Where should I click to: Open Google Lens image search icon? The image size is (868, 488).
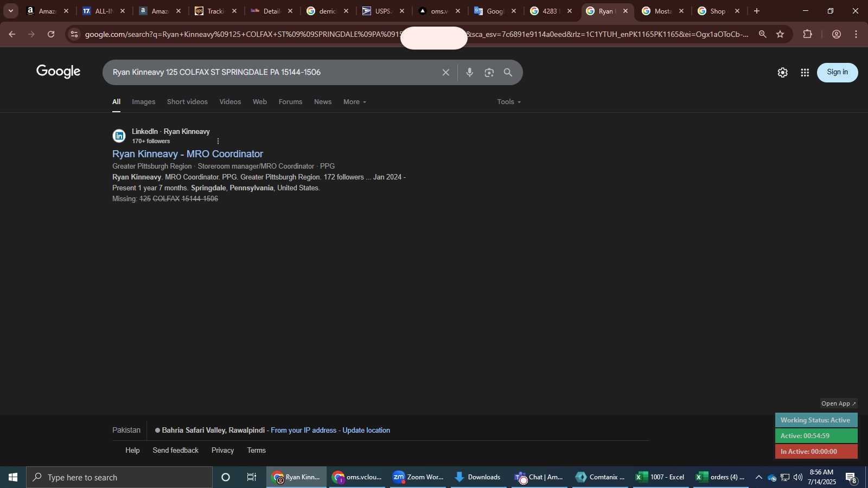489,73
